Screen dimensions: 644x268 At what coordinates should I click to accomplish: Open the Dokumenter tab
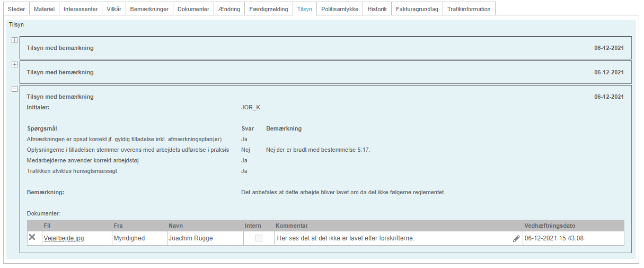pos(193,9)
